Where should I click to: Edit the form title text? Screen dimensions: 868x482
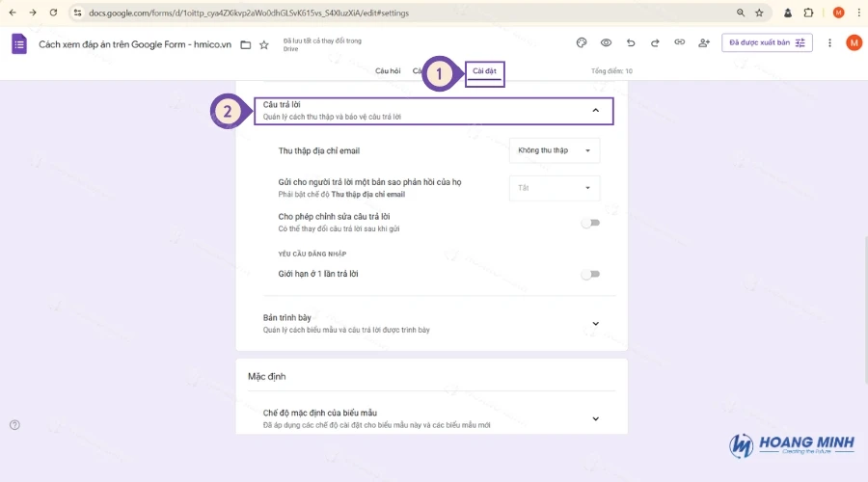click(x=135, y=44)
